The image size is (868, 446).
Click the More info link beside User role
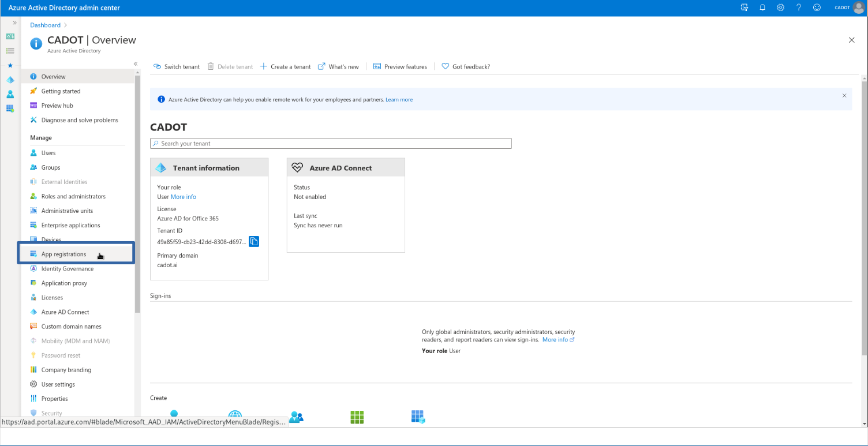coord(184,197)
